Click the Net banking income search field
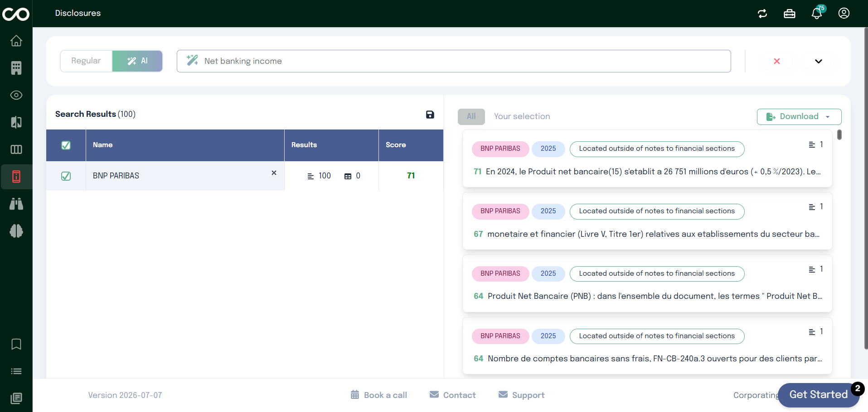The image size is (868, 412). (454, 61)
